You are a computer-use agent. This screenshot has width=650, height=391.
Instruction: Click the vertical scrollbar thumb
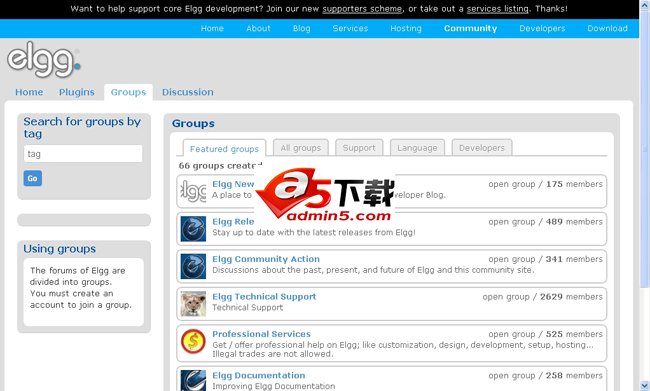[645, 149]
